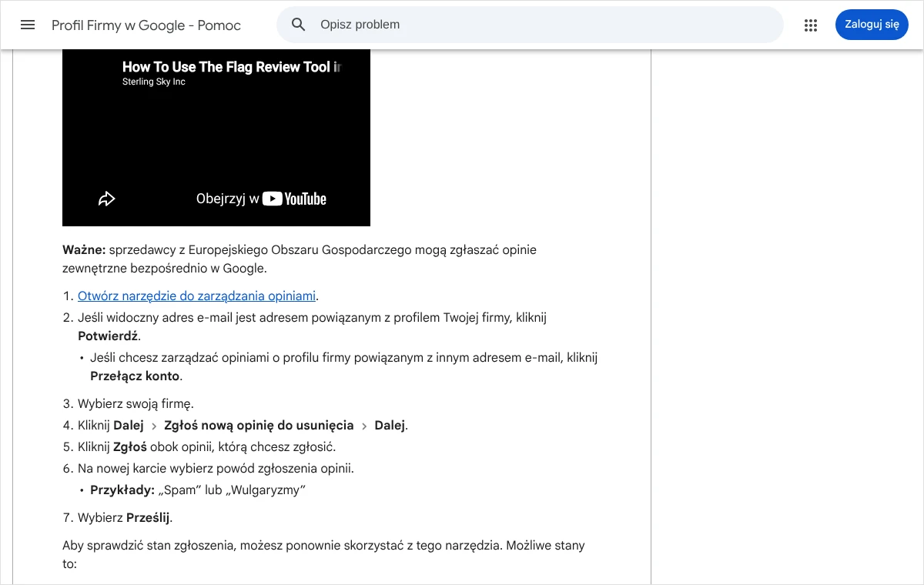Screen dimensions: 924x585
Task: Click the video share arrow icon
Action: click(106, 199)
